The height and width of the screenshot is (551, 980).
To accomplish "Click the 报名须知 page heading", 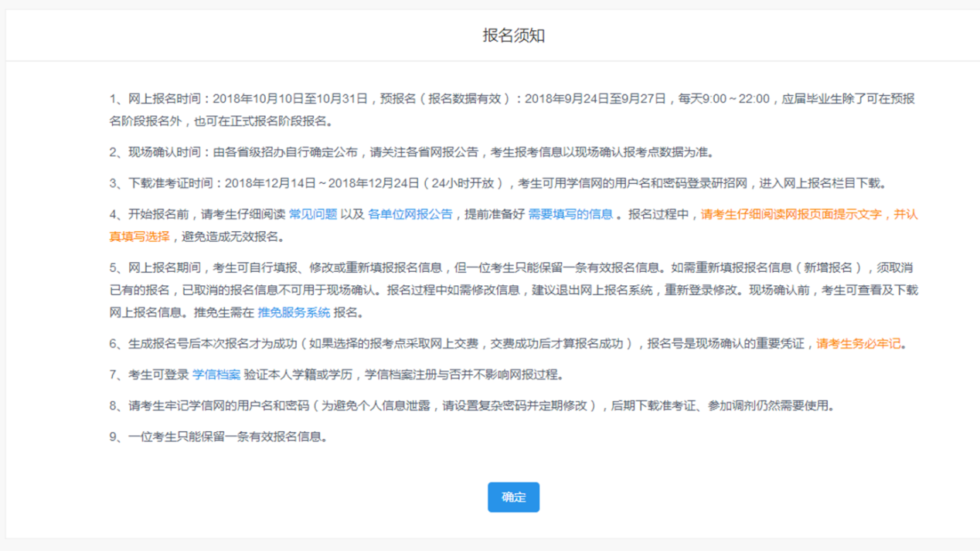I will click(x=513, y=36).
